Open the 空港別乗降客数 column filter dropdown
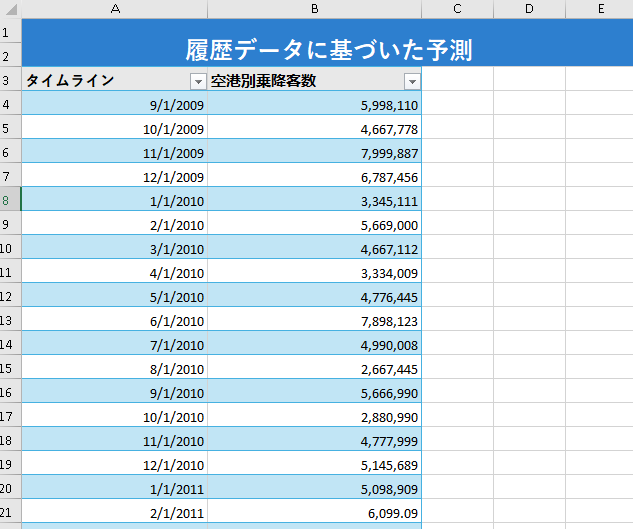The height and width of the screenshot is (529, 633). click(412, 82)
